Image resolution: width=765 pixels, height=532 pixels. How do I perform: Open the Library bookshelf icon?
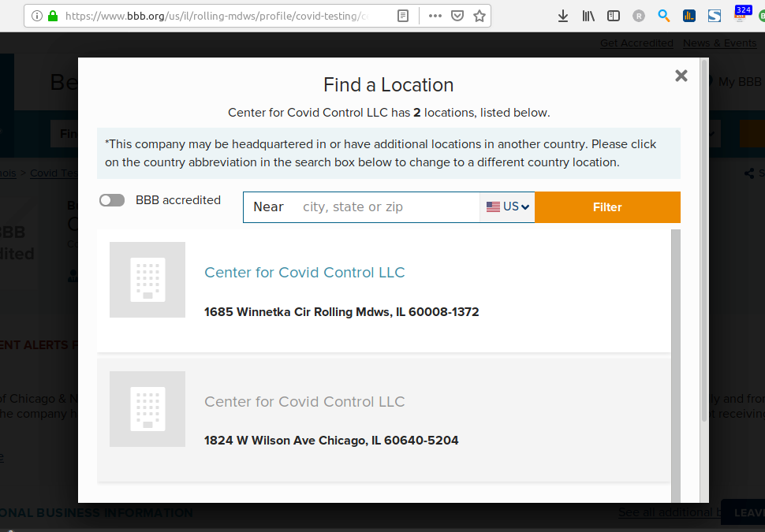click(x=588, y=16)
